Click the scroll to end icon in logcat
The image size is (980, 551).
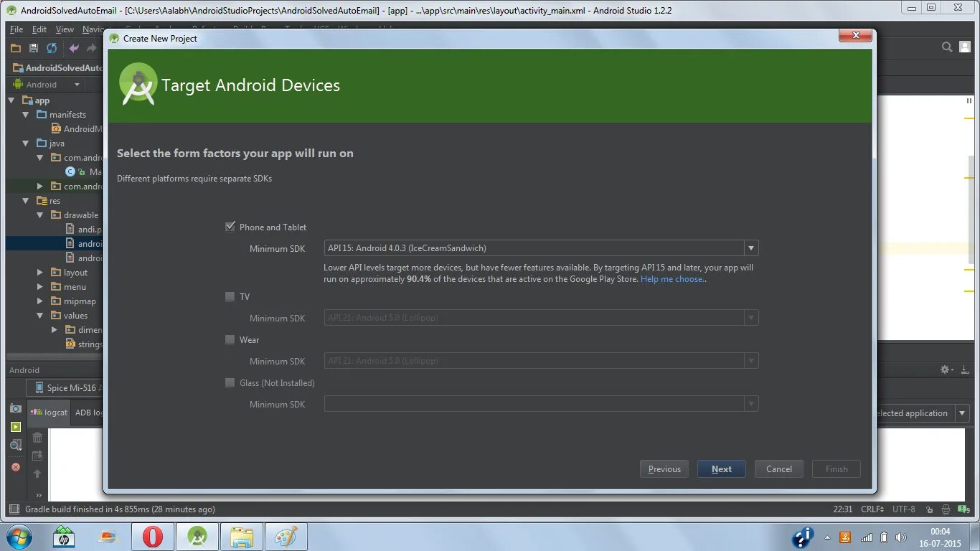tap(37, 456)
